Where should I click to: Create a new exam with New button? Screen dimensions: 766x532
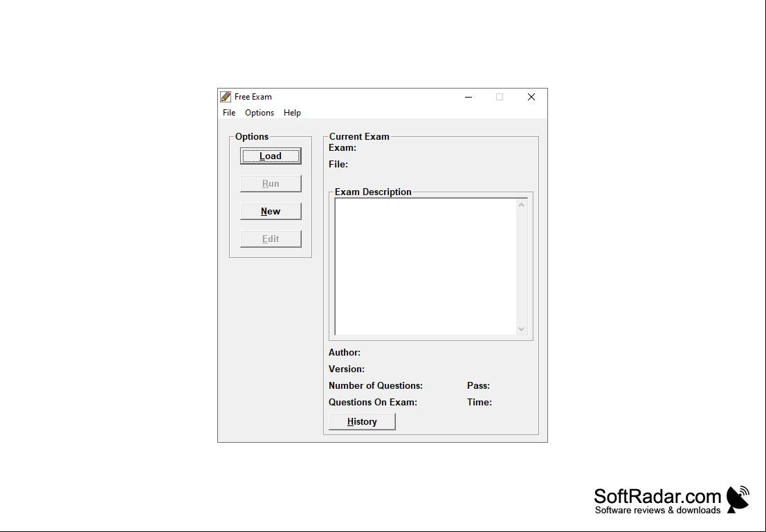click(271, 212)
